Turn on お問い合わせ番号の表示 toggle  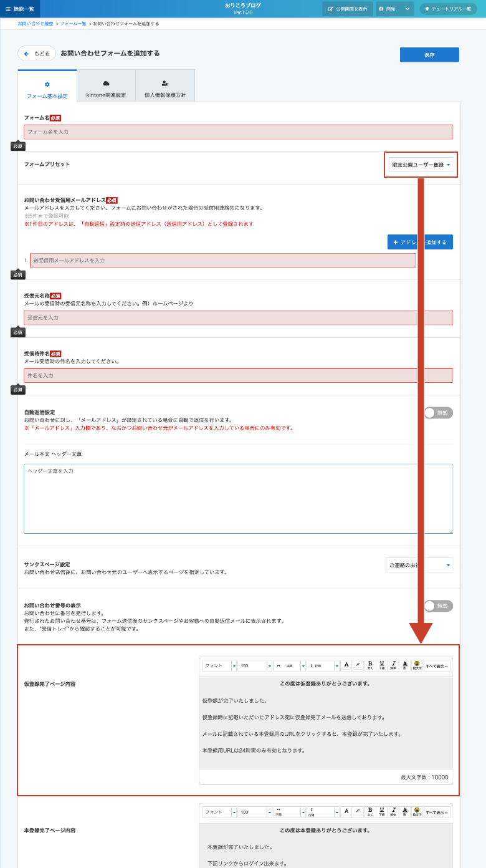click(438, 606)
